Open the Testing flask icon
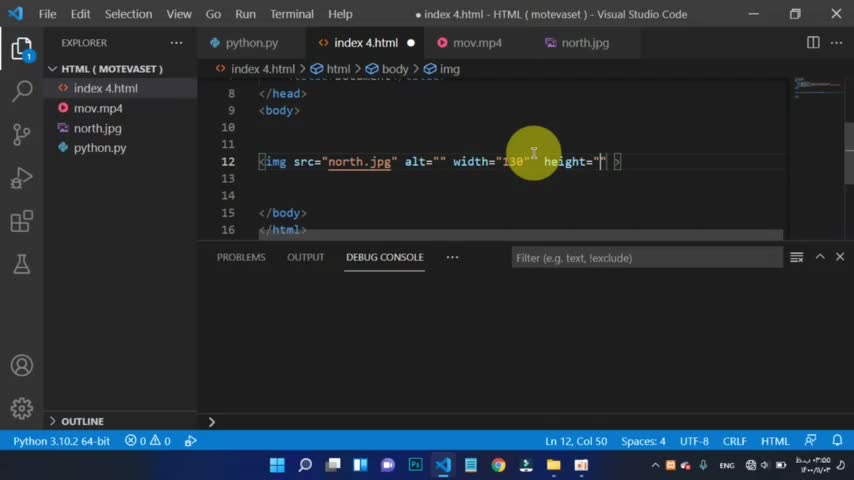The width and height of the screenshot is (854, 480). pyautogui.click(x=21, y=264)
